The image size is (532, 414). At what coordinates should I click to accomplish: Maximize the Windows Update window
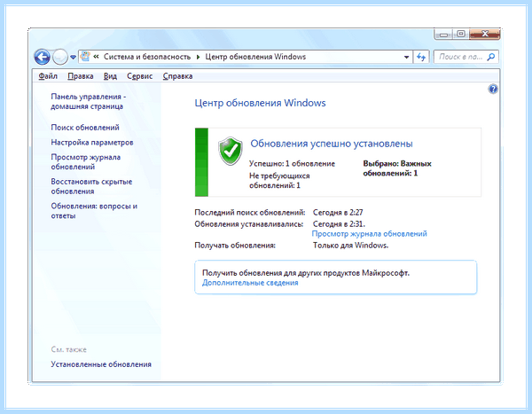click(461, 34)
